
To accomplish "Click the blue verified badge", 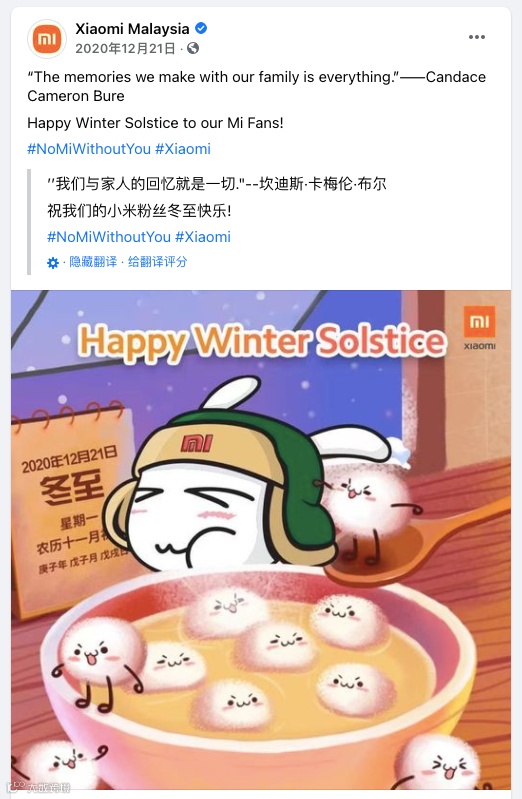I will (x=201, y=28).
